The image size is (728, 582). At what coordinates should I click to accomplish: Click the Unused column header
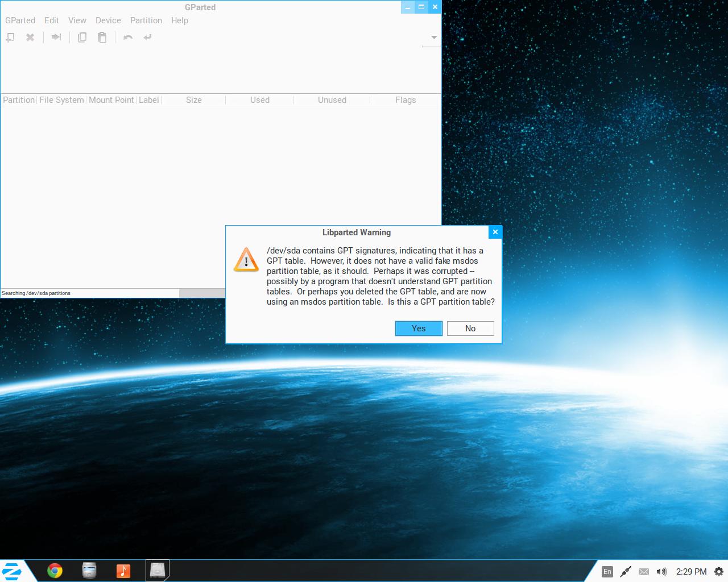point(332,100)
